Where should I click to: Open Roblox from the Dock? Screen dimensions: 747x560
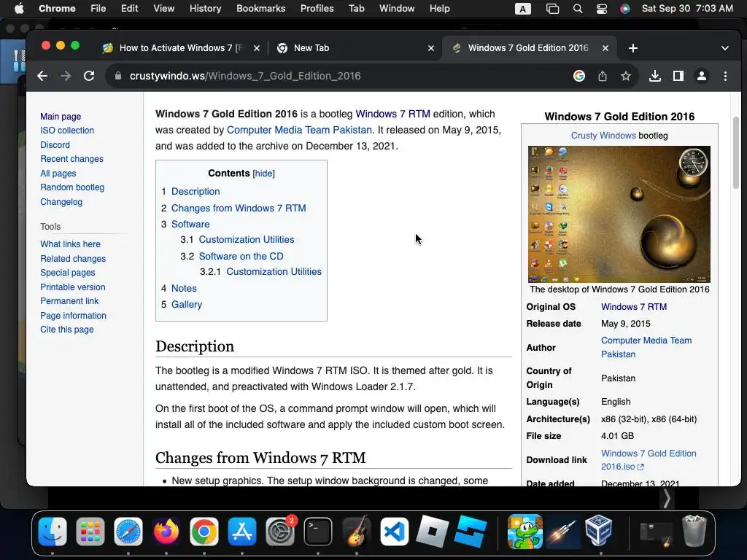(x=433, y=532)
